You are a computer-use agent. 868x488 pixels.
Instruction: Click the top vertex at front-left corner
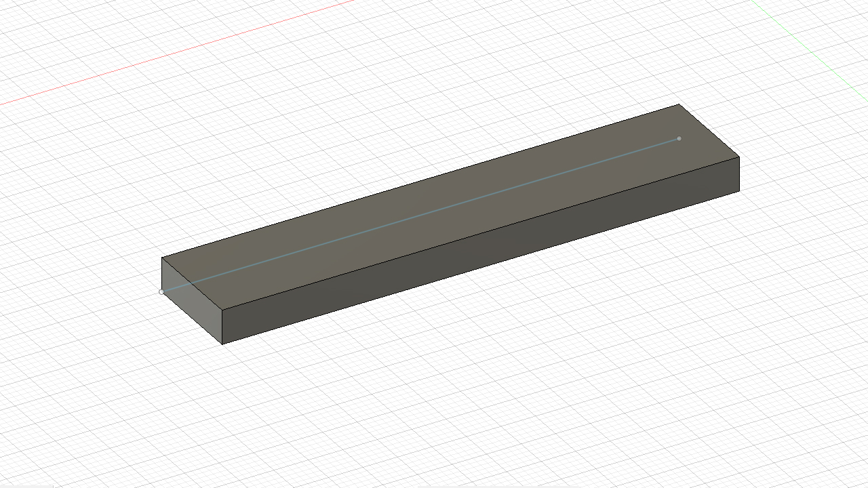(x=222, y=310)
